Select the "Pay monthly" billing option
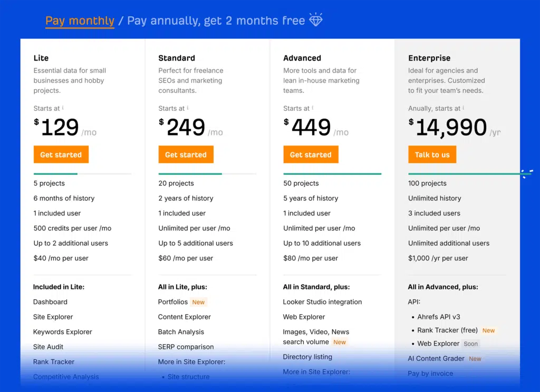This screenshot has width=540, height=392. click(x=80, y=20)
